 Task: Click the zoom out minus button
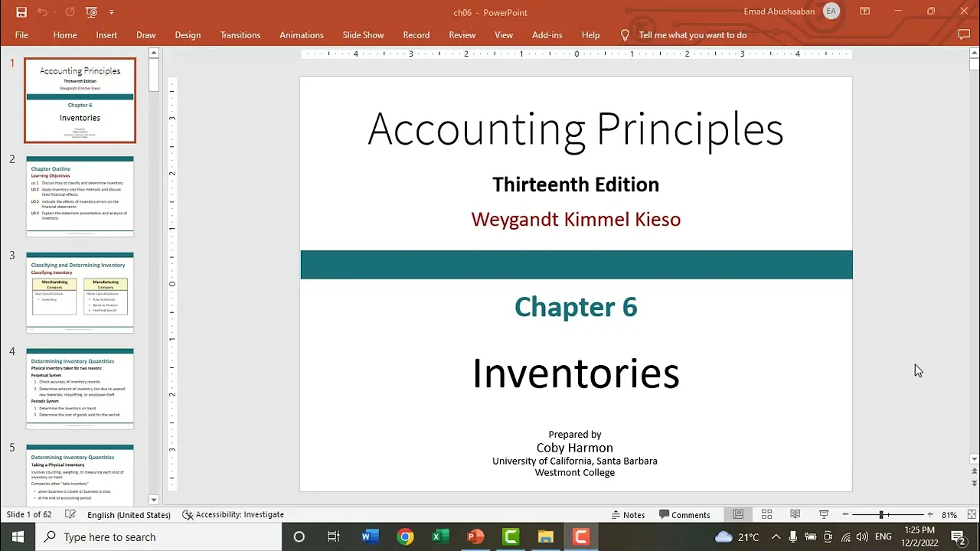tap(845, 515)
